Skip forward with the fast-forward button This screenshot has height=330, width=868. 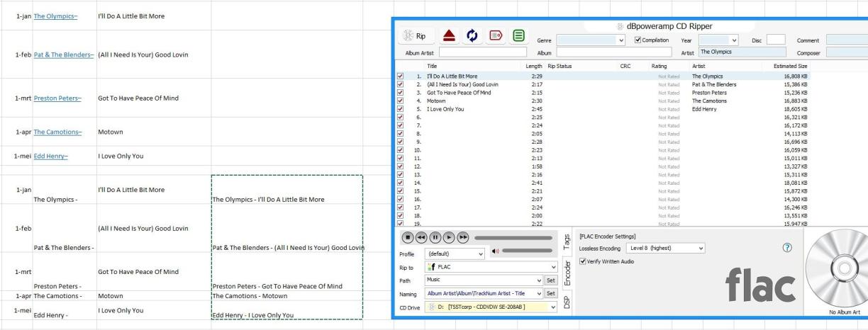pos(462,237)
